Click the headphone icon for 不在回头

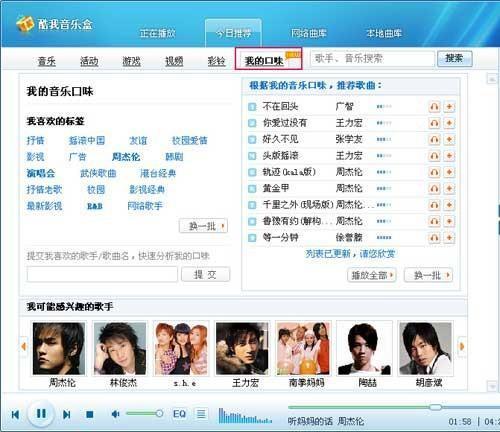click(x=434, y=107)
